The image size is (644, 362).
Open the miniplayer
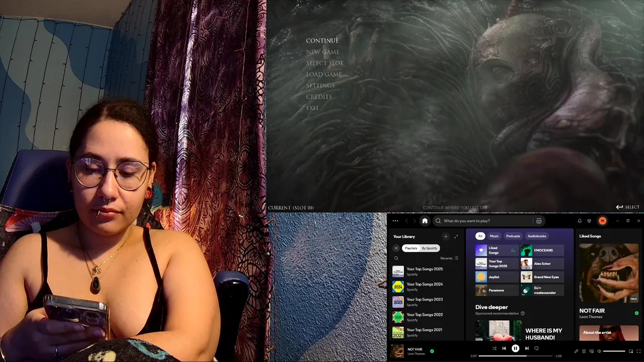[630, 351]
